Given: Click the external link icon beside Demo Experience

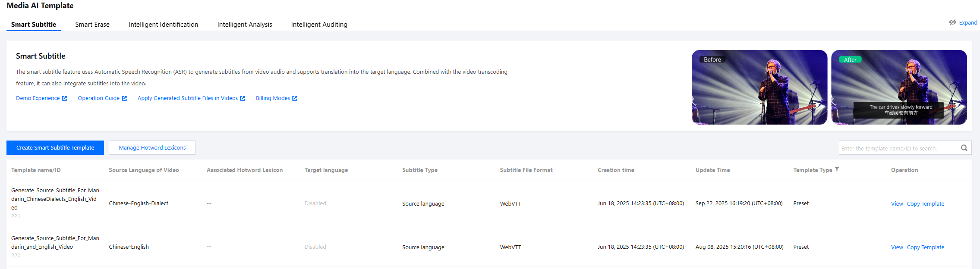Looking at the screenshot, I should 65,98.
